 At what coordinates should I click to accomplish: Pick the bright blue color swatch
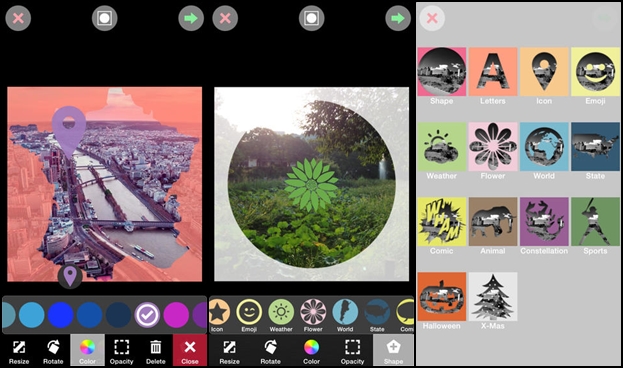tap(60, 315)
